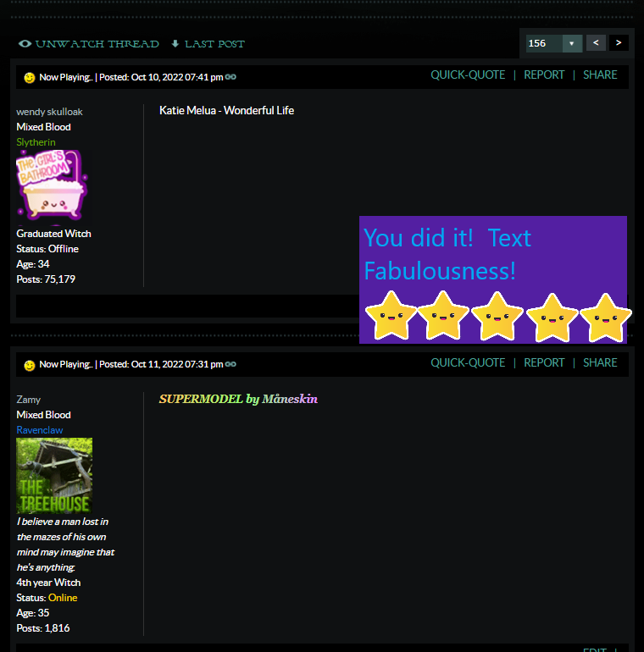This screenshot has width=644, height=652.
Task: Click the Graduated Witch label
Action: (x=53, y=234)
